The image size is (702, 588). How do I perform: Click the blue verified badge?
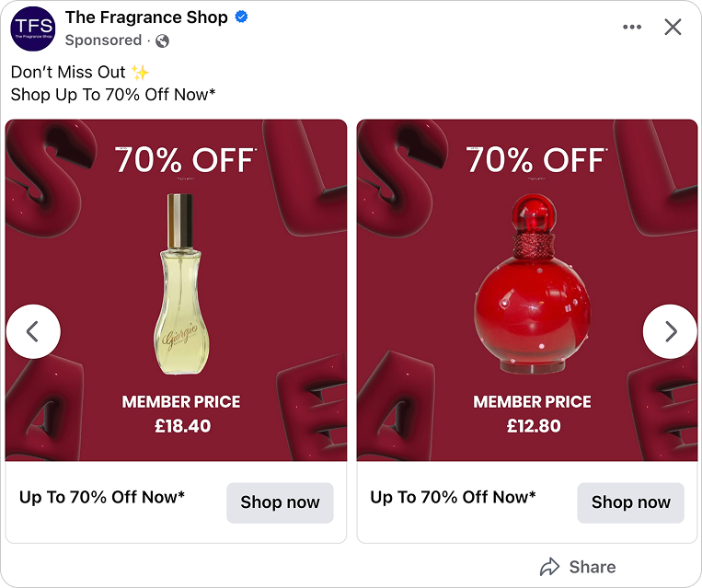(241, 17)
